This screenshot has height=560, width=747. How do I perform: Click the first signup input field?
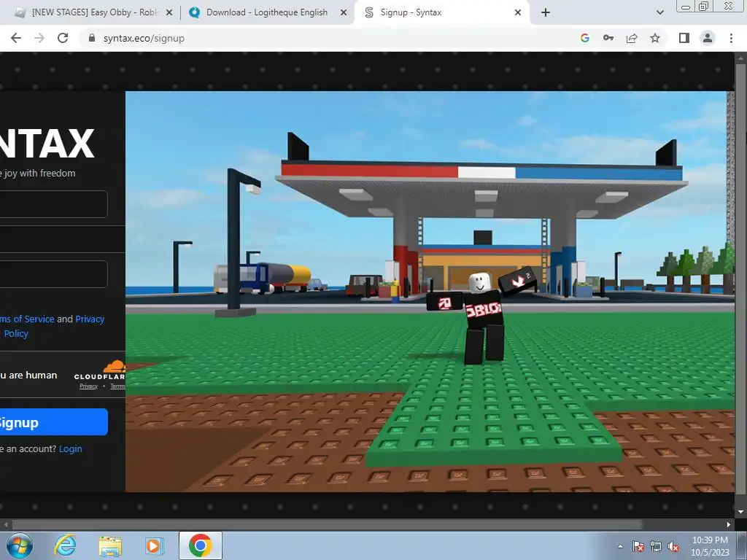[53, 204]
